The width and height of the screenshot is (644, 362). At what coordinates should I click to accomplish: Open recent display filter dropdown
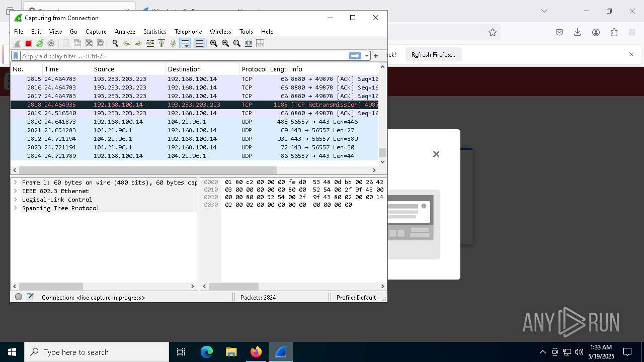(367, 56)
